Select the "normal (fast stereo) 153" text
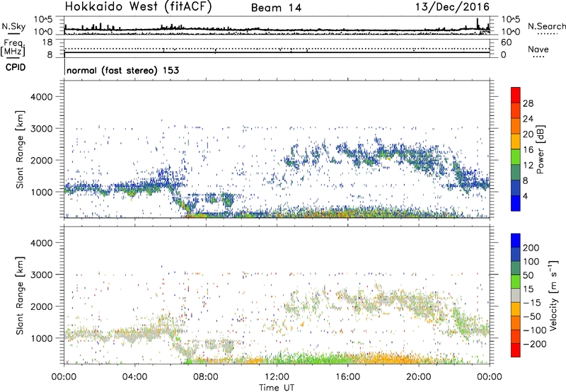This screenshot has width=566, height=392. pos(122,70)
